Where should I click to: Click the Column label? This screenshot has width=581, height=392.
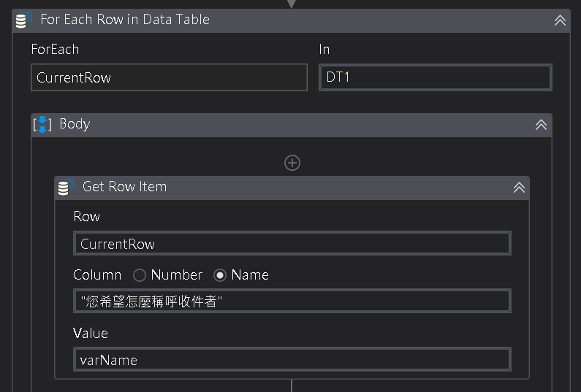tap(97, 275)
